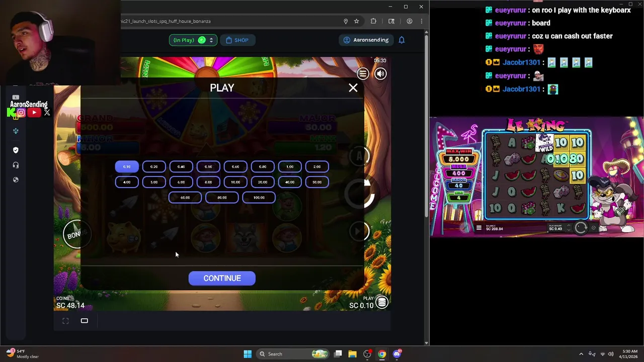
Task: Show hidden system tray icons chevron
Action: tap(581, 354)
